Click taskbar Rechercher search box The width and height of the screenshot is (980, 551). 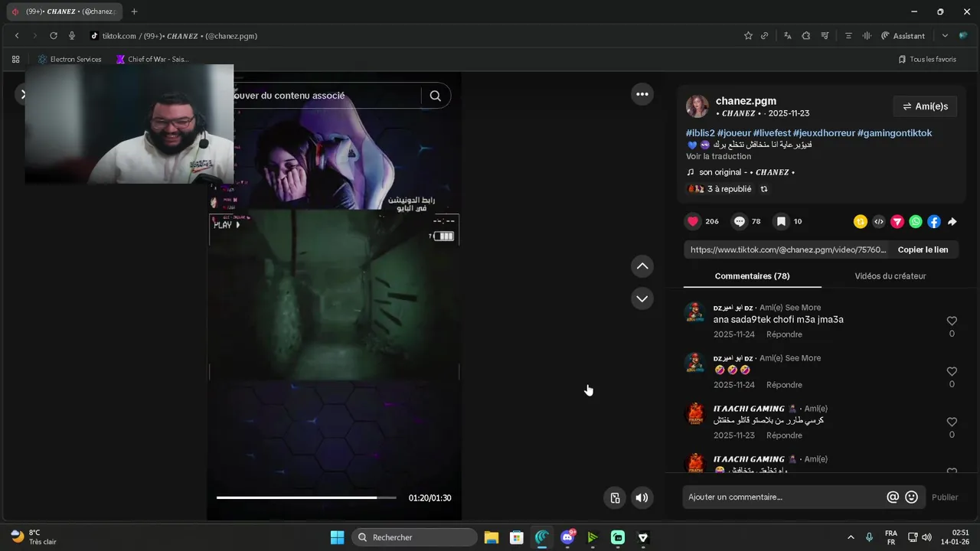(x=414, y=537)
